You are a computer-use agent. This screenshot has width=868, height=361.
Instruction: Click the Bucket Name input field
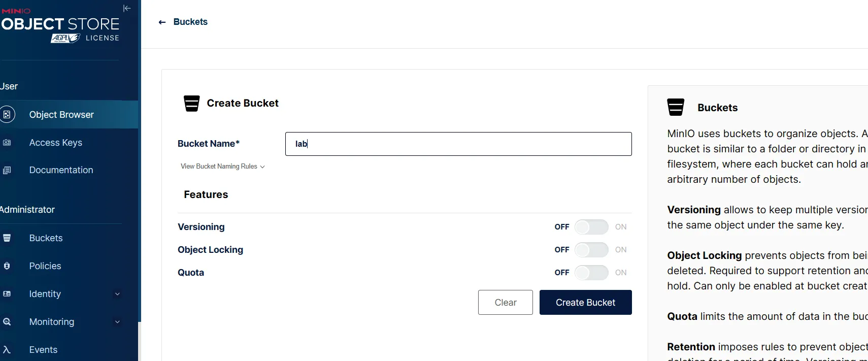458,144
